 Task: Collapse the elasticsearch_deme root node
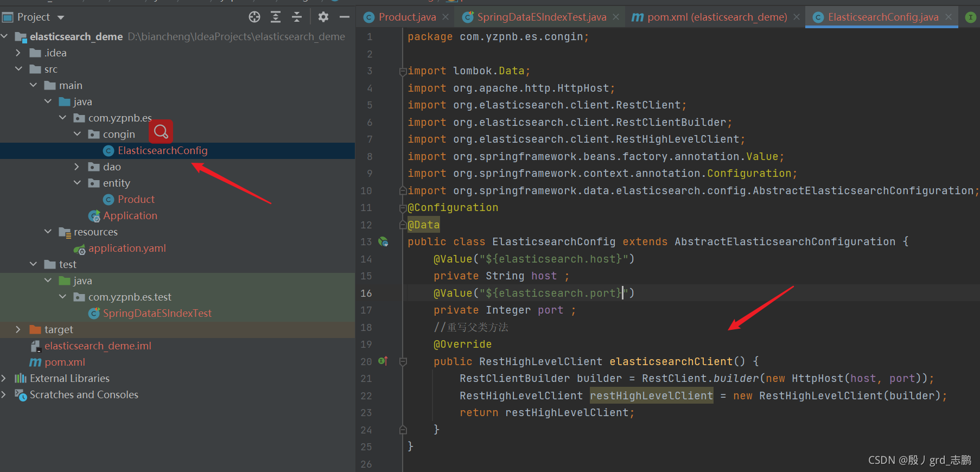coord(4,36)
